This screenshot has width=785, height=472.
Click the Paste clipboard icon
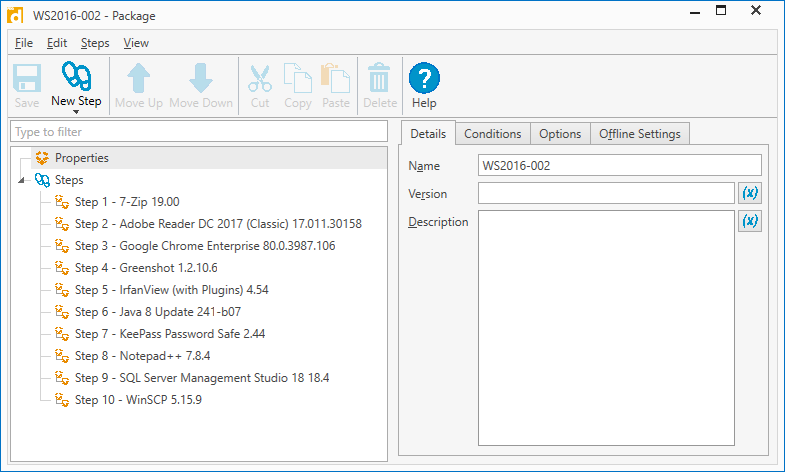tap(335, 78)
